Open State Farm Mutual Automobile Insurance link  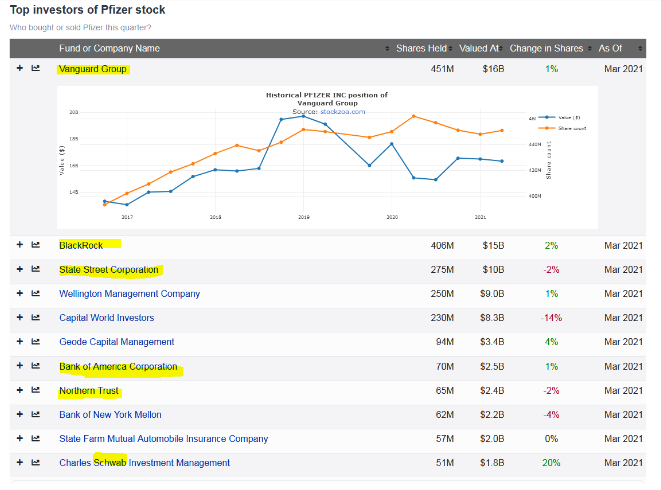click(164, 439)
